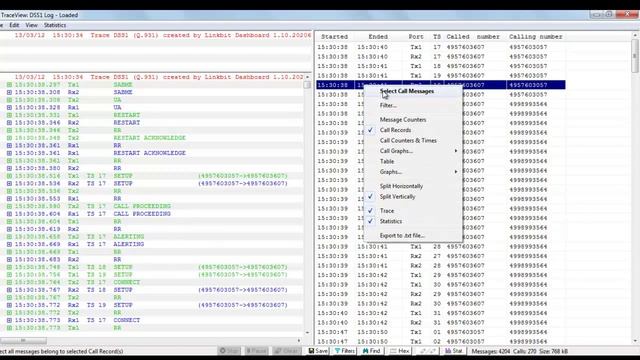Choose Export to .txt file...
The width and height of the screenshot is (640, 360).
coord(402,236)
